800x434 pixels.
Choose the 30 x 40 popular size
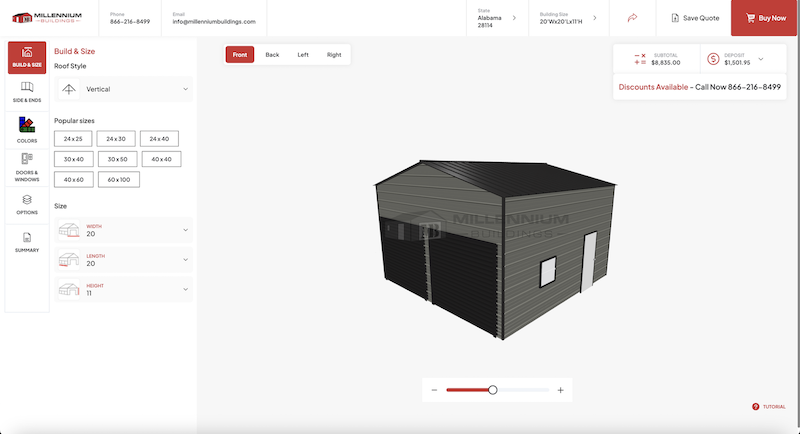pyautogui.click(x=74, y=159)
